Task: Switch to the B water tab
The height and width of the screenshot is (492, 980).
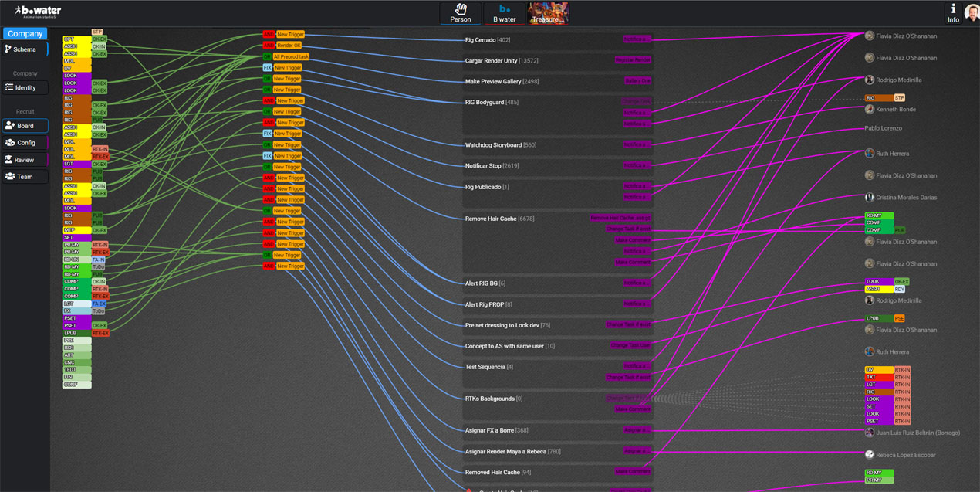Action: click(x=504, y=13)
